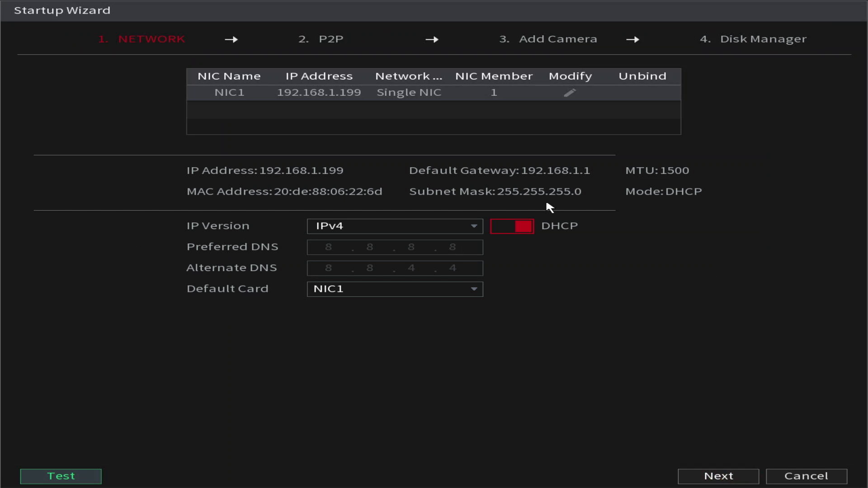
Task: Click the Test button
Action: click(x=61, y=476)
